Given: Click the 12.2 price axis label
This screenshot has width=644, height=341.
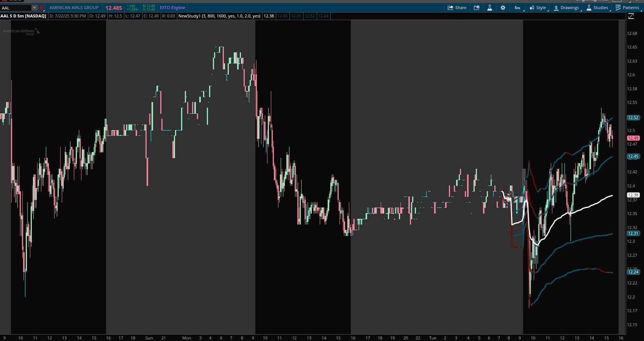Looking at the screenshot, I should point(631,297).
